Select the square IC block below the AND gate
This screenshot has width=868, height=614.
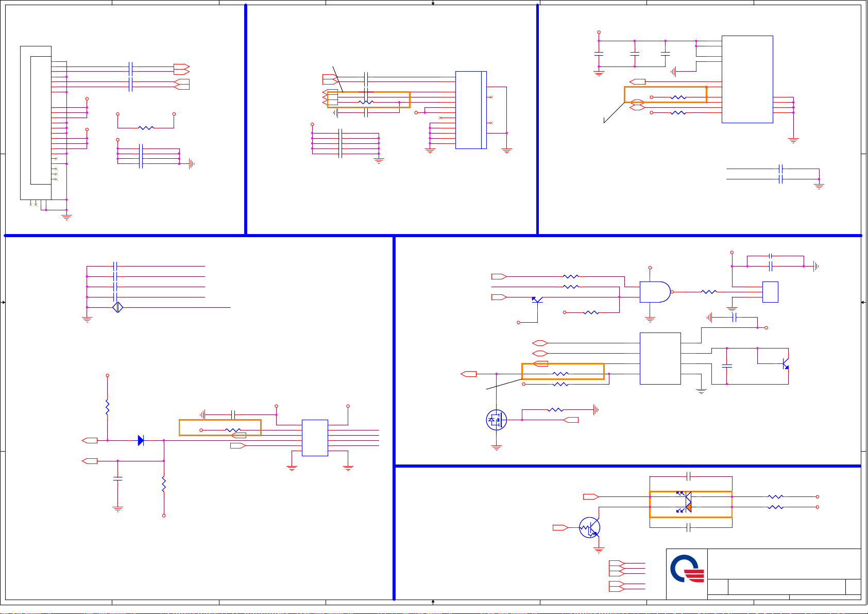pos(660,358)
